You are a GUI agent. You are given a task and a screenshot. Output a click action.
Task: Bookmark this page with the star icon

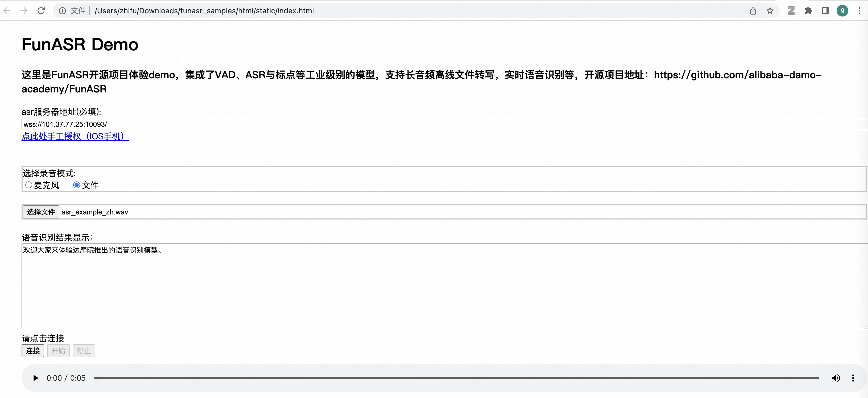[x=770, y=11]
